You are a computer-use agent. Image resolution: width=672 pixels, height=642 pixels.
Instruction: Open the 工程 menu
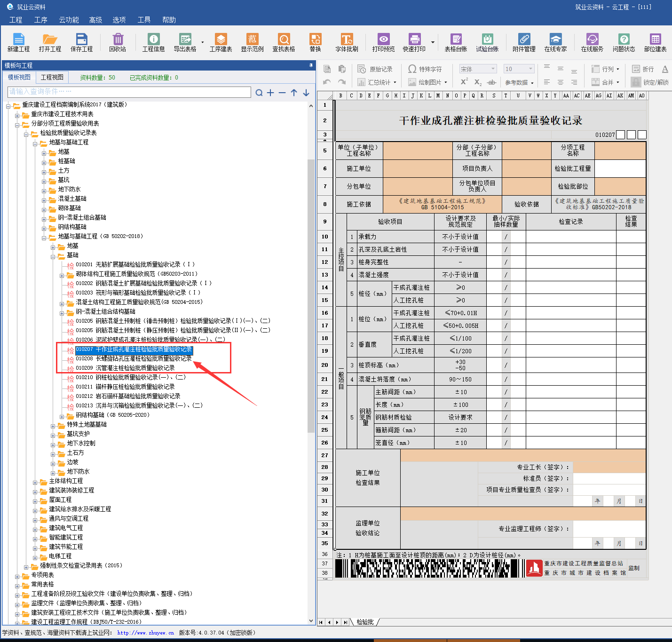(x=16, y=20)
